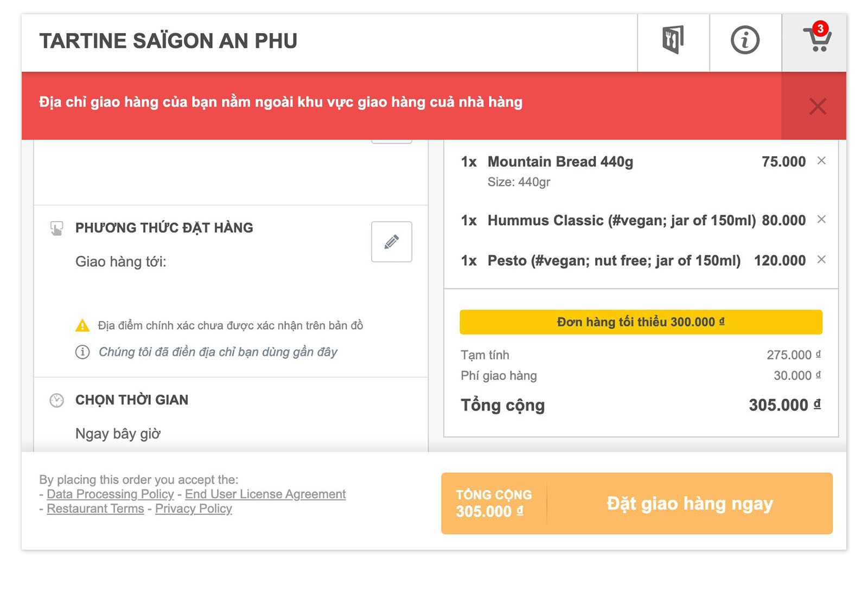Click the info icon beside recent address note
This screenshot has width=868, height=591.
click(x=82, y=352)
